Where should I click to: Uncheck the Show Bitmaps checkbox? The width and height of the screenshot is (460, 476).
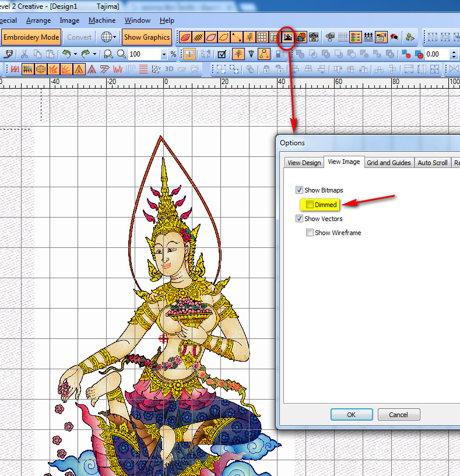click(299, 190)
